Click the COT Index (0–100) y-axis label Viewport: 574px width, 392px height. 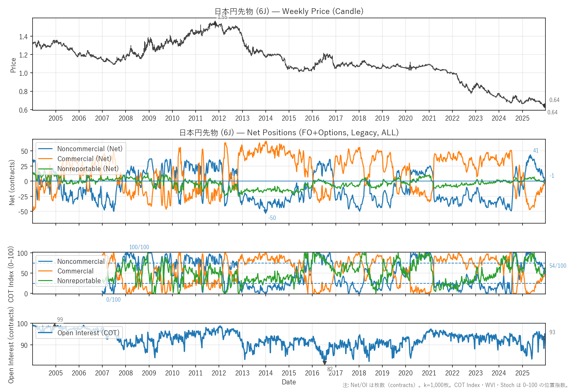pos(11,274)
